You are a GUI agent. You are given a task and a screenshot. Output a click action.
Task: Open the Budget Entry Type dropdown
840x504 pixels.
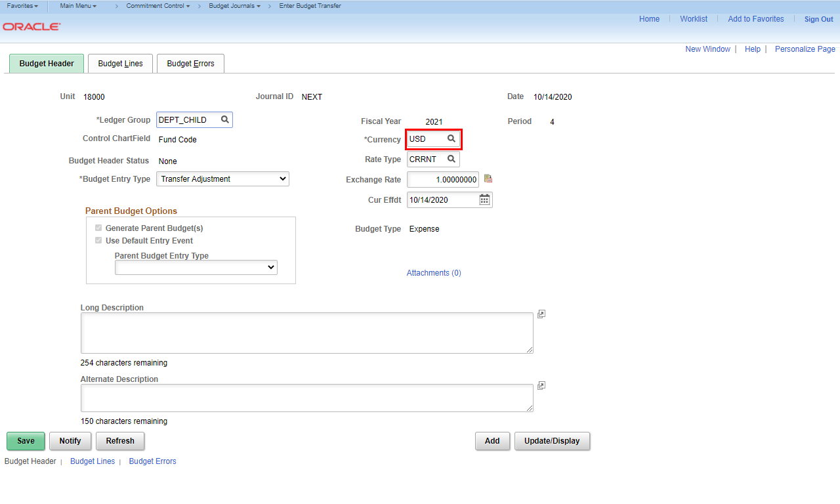pyautogui.click(x=222, y=179)
